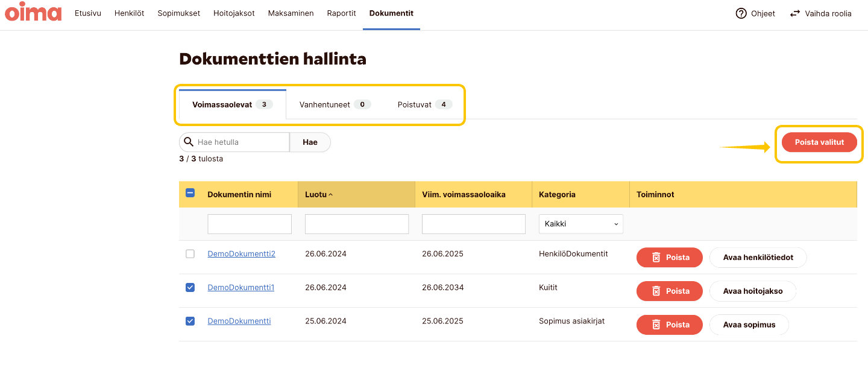The height and width of the screenshot is (368, 868).
Task: Sort by Kategoria column header
Action: (x=557, y=195)
